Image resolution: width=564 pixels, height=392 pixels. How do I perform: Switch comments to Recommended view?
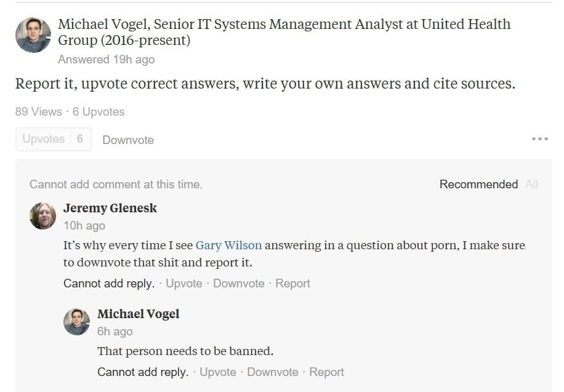point(478,184)
